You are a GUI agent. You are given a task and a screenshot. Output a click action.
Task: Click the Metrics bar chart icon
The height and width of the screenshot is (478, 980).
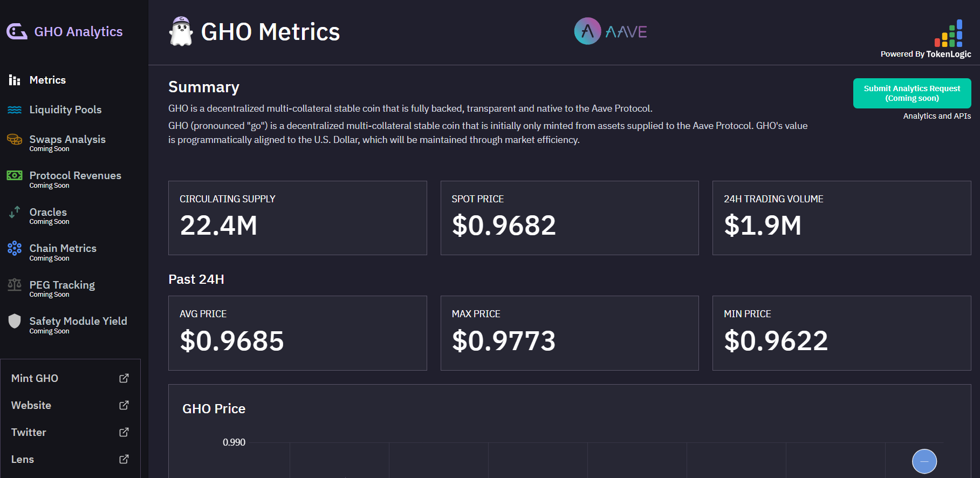pos(15,80)
